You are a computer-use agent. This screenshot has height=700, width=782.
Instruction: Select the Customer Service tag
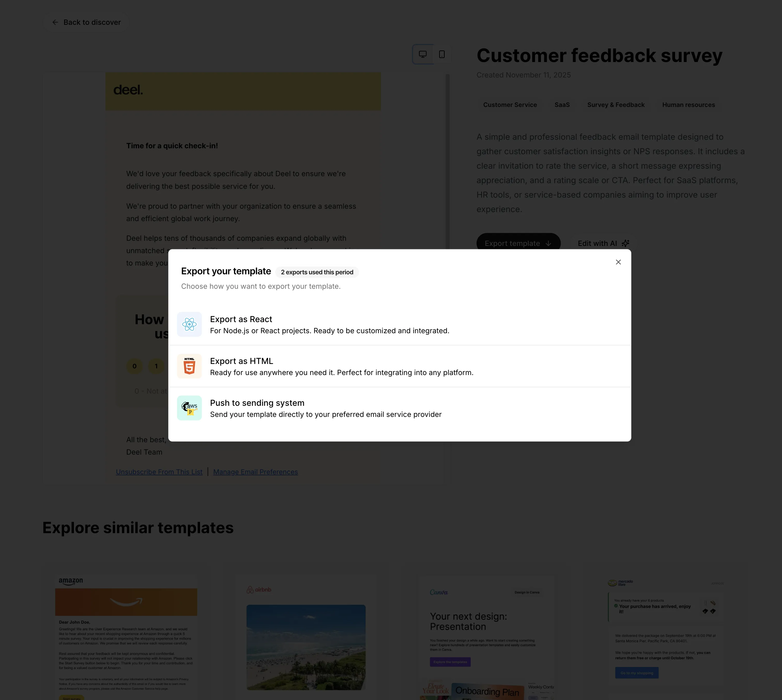point(510,105)
